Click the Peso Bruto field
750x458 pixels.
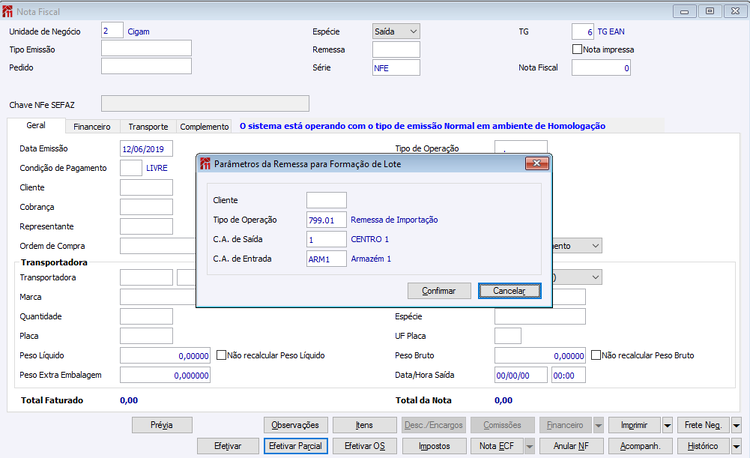(540, 356)
